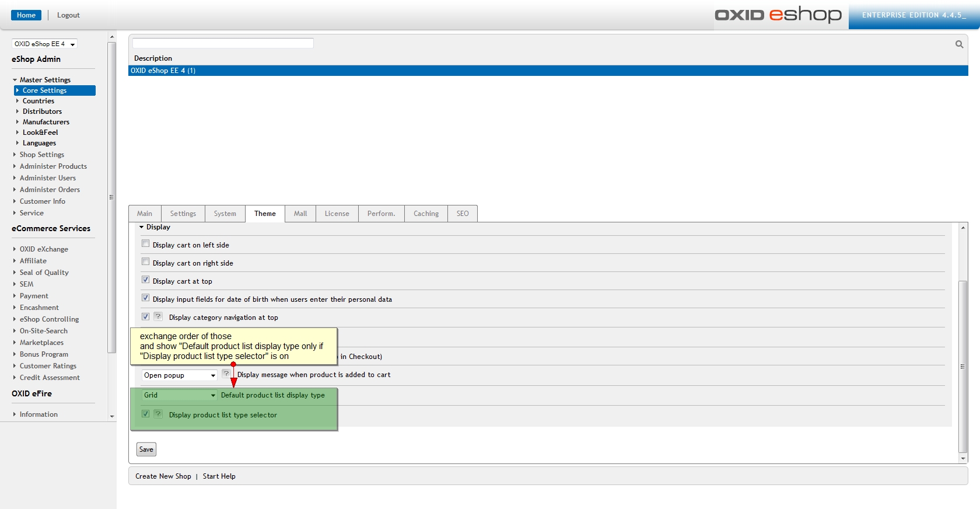The height and width of the screenshot is (509, 980).
Task: Open the shop selector dropdown
Action: coord(44,44)
